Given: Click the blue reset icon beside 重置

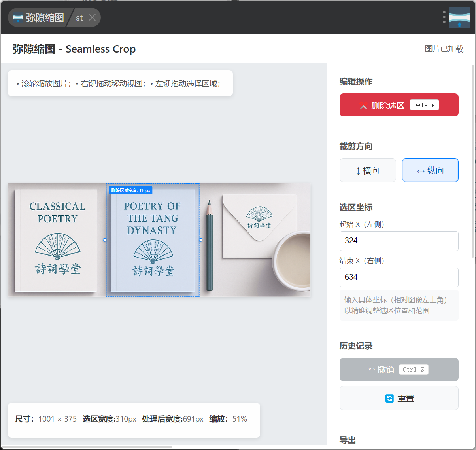Looking at the screenshot, I should (389, 398).
